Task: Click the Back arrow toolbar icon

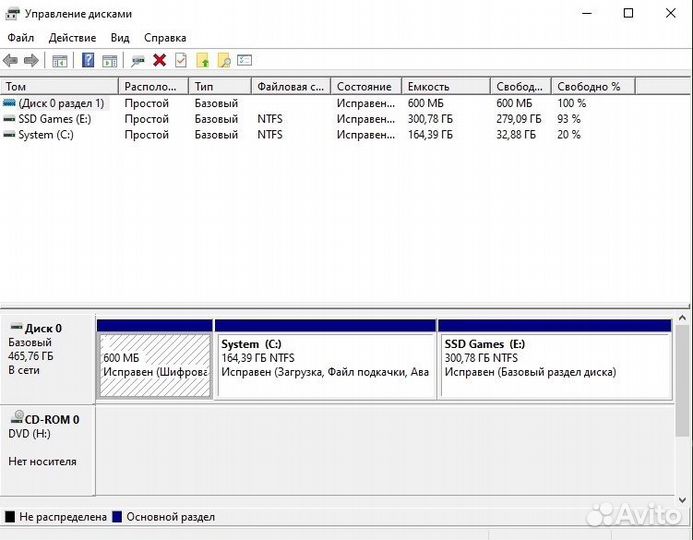Action: tap(10, 60)
